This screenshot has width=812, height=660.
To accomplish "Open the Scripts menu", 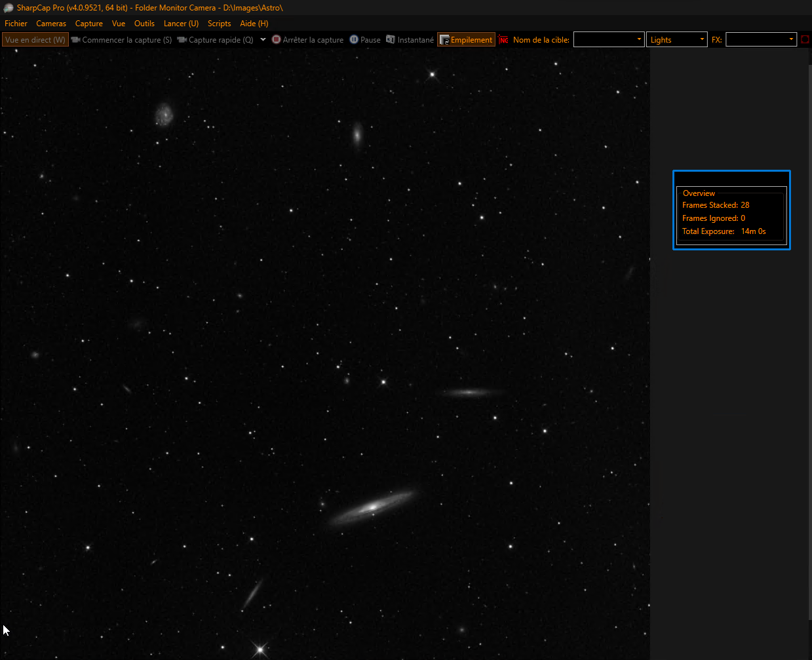I will pos(220,24).
